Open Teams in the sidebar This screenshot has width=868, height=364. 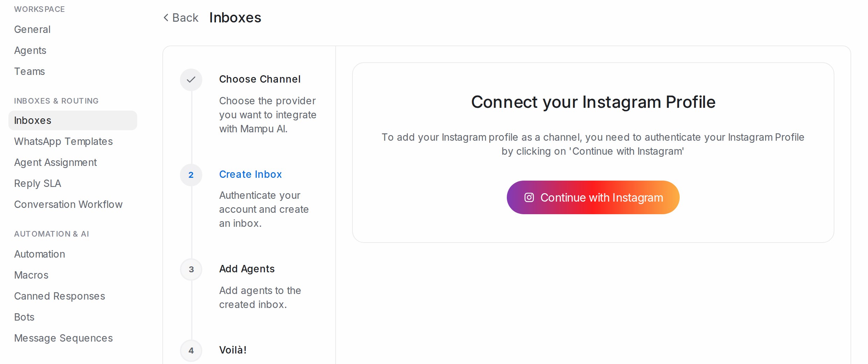73,71
